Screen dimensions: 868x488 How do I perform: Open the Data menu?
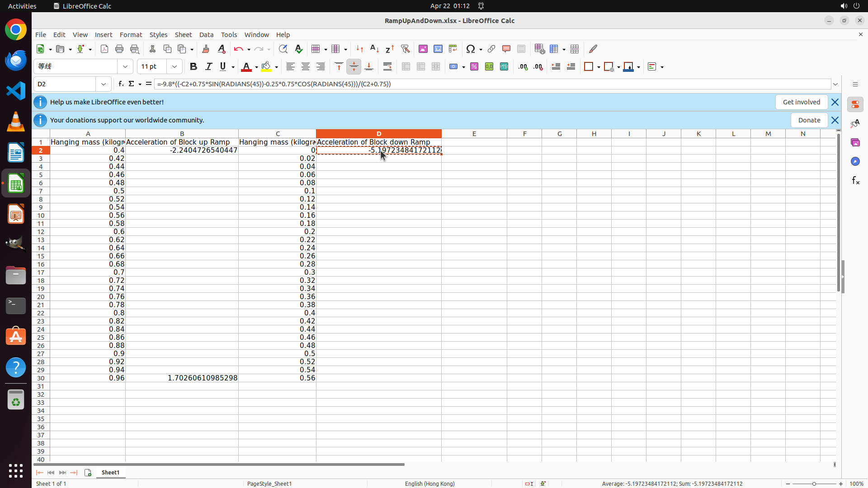(x=206, y=35)
